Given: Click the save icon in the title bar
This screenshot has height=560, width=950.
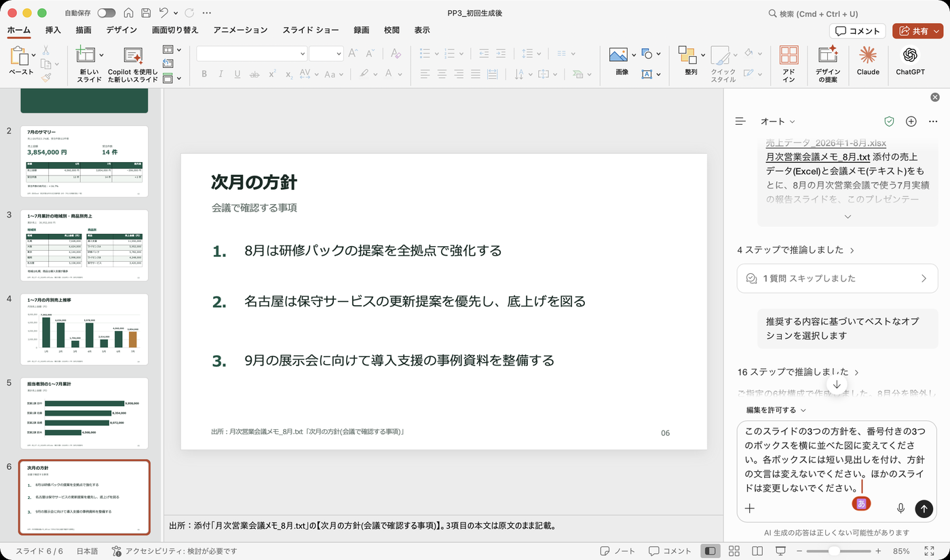Looking at the screenshot, I should tap(146, 13).
